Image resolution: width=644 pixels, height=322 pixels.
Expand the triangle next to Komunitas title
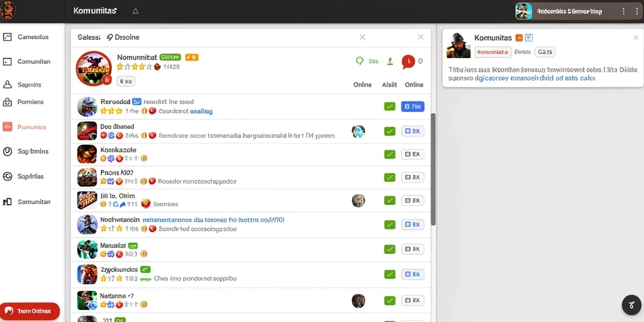(136, 11)
